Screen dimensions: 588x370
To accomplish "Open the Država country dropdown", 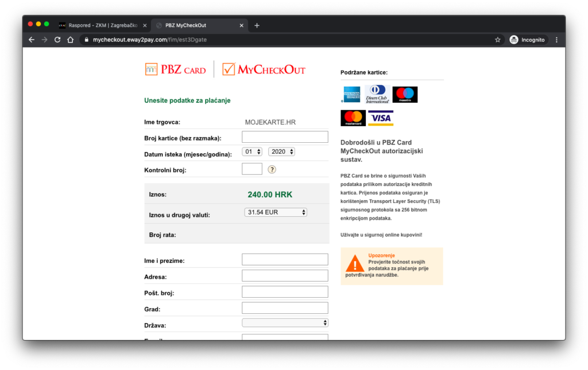I will coord(285,323).
